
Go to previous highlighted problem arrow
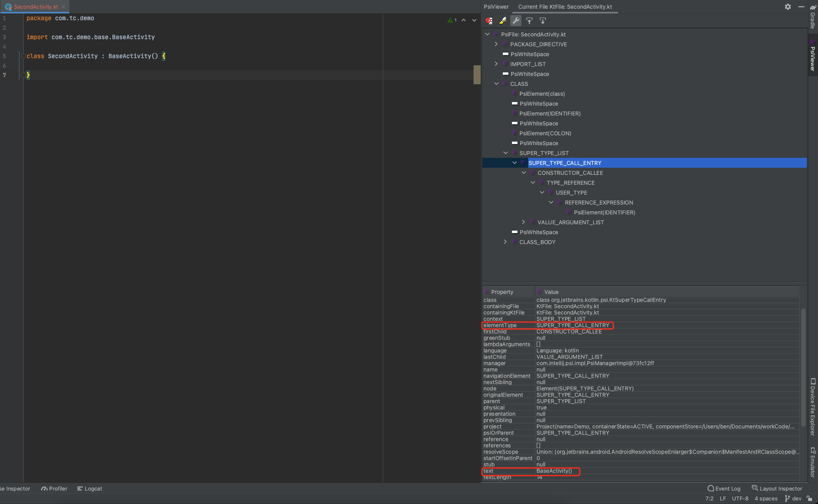coord(464,20)
